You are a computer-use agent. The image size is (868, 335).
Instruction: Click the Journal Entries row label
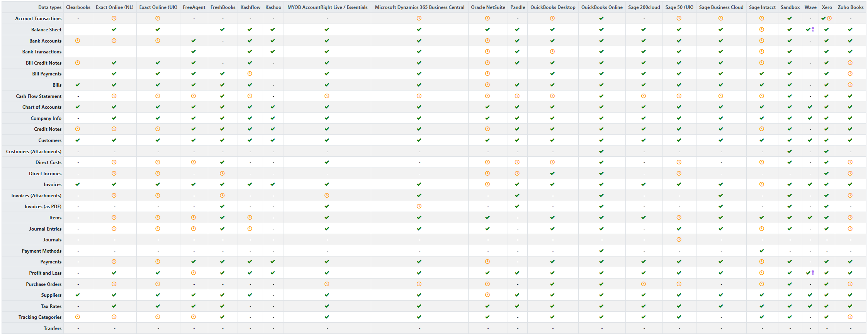[45, 229]
